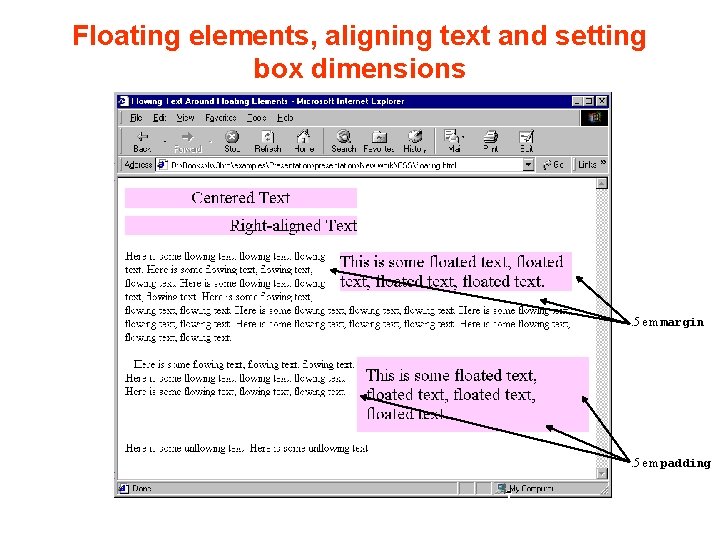Click the Done status page icon
The height and width of the screenshot is (540, 720).
(124, 489)
